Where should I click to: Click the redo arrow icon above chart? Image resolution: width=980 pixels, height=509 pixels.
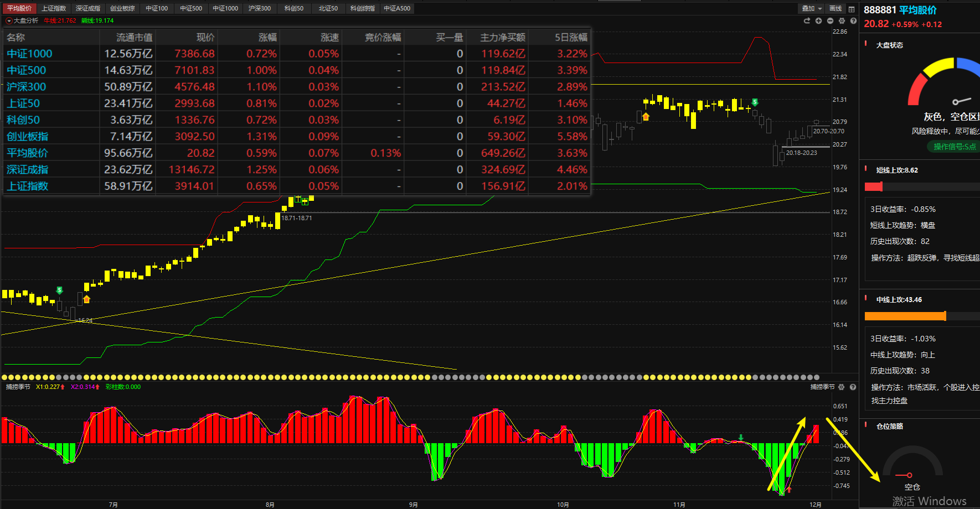tap(807, 21)
